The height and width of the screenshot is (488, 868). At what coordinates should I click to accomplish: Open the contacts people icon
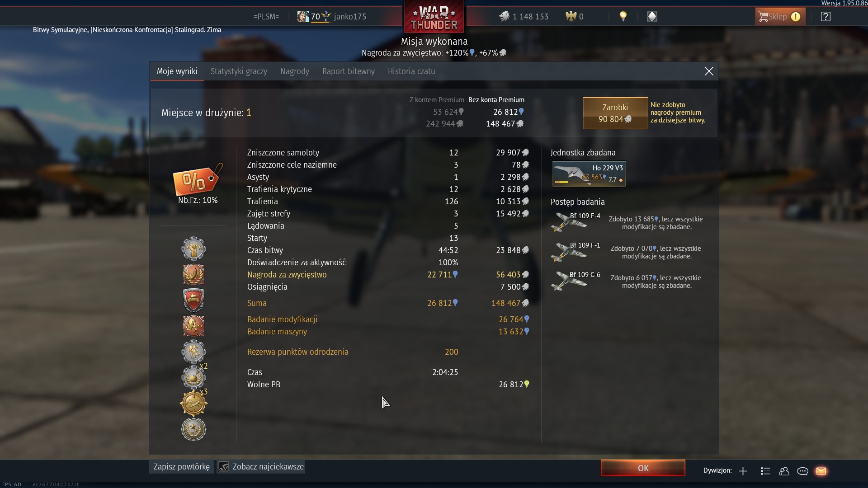tap(784, 471)
